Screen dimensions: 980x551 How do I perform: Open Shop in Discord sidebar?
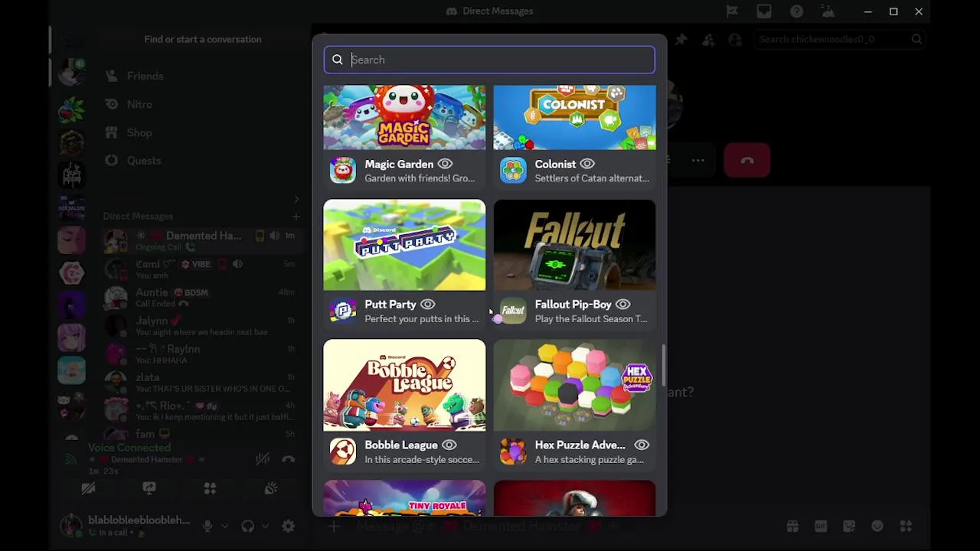(139, 132)
